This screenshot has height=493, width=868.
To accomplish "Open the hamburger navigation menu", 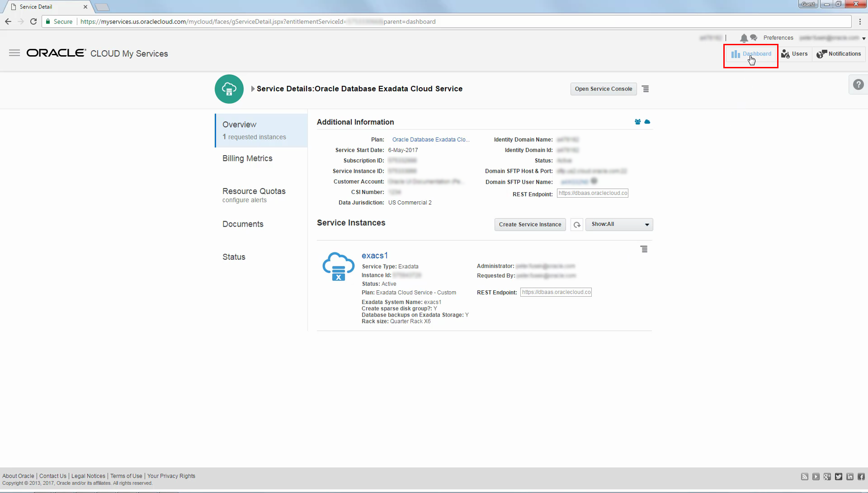I will [x=14, y=53].
